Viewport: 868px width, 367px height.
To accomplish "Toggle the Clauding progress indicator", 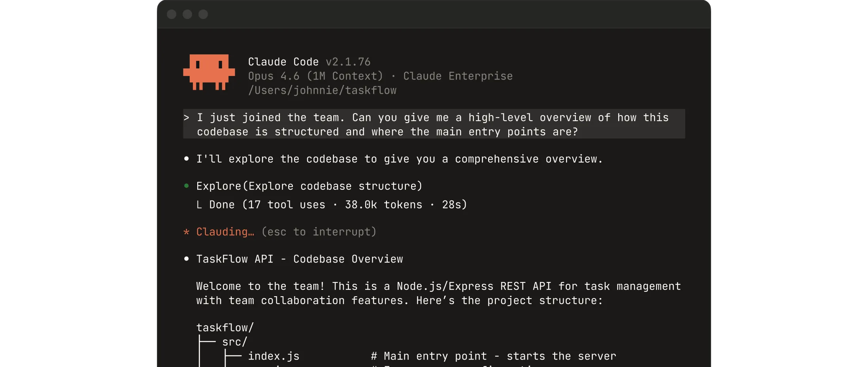I will click(225, 232).
